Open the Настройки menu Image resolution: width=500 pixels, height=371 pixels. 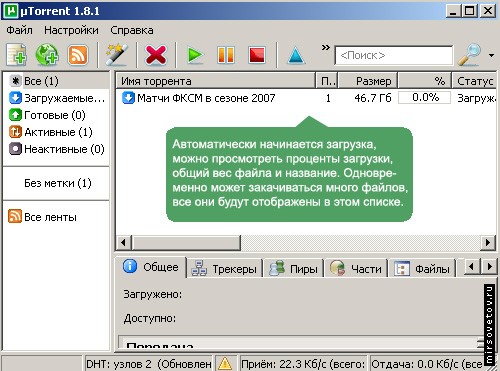71,30
